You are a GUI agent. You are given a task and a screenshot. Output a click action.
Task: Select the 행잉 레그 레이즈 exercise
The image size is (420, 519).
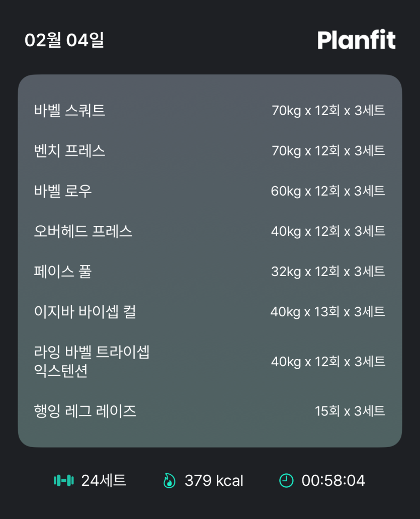pos(85,411)
